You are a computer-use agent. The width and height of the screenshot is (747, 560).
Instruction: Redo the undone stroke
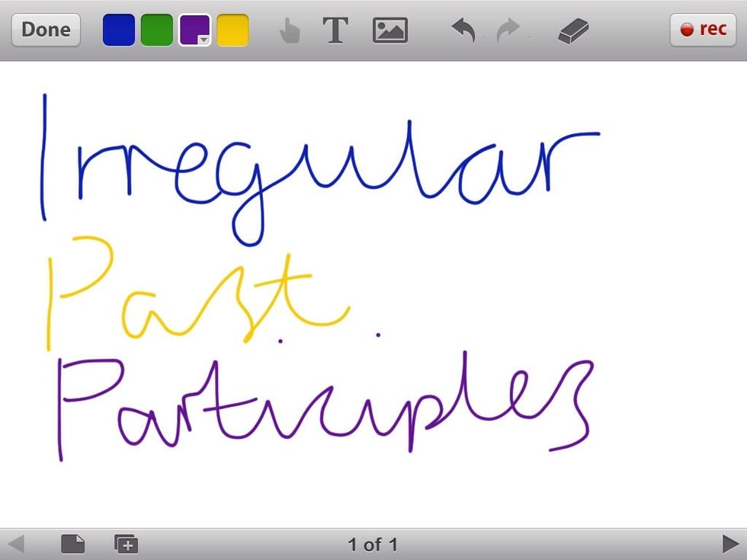(508, 30)
